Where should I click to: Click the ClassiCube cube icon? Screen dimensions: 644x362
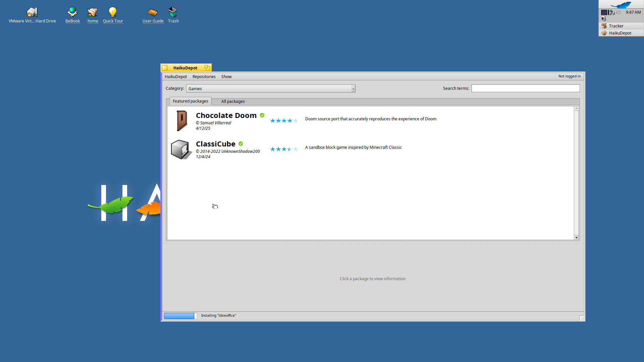coord(181,149)
